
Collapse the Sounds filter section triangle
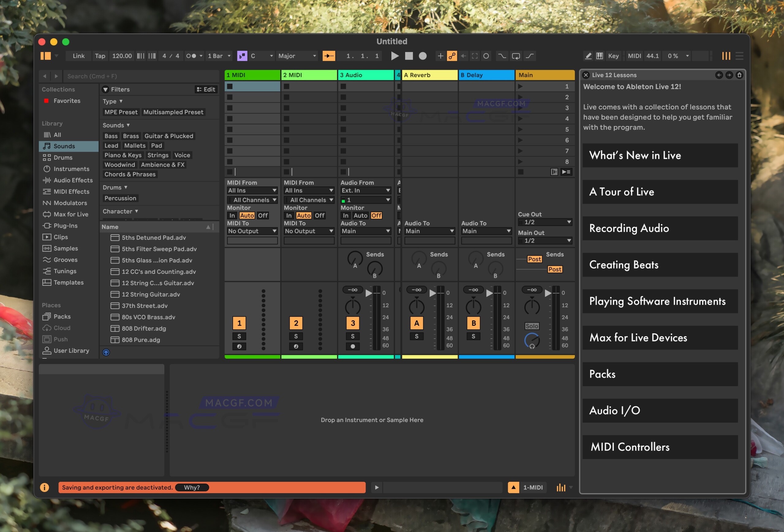[x=128, y=125]
